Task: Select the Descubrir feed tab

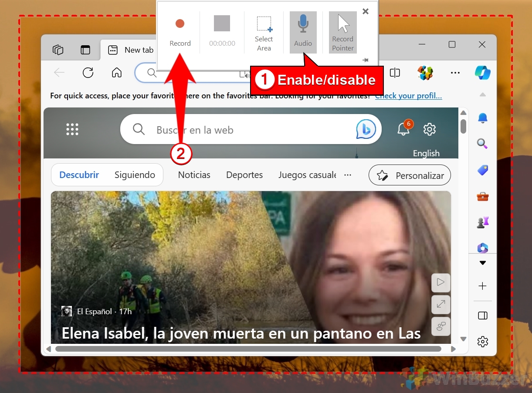Action: pos(79,175)
